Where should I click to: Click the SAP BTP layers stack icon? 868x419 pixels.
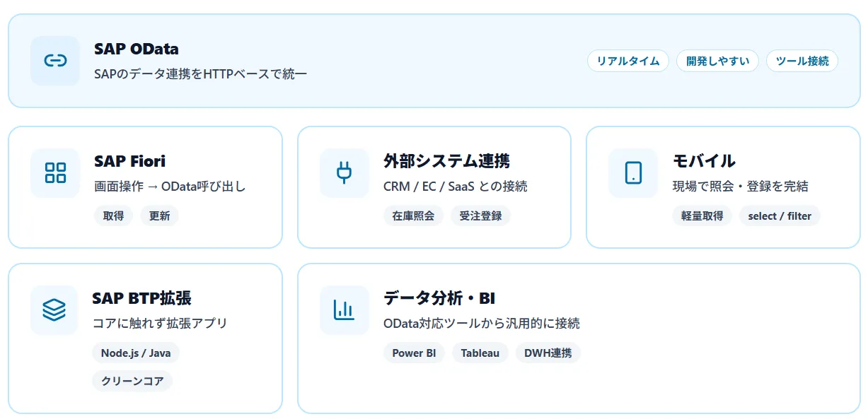coord(54,309)
